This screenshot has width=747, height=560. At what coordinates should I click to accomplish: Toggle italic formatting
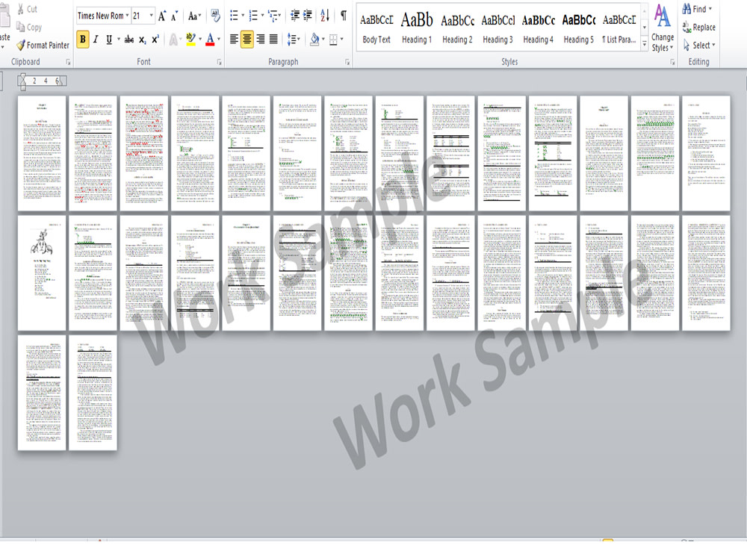96,40
